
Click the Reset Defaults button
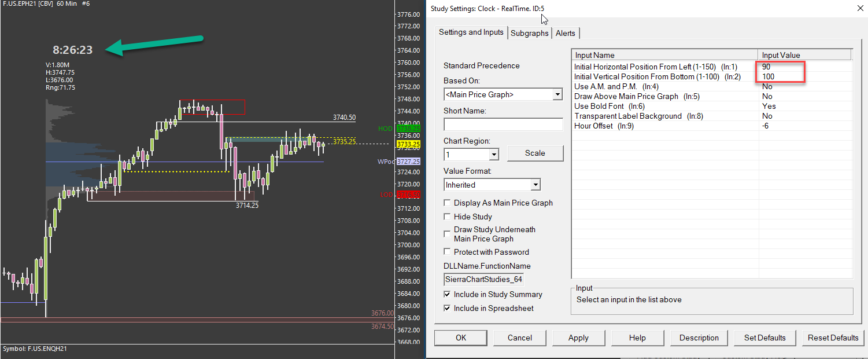pos(833,338)
